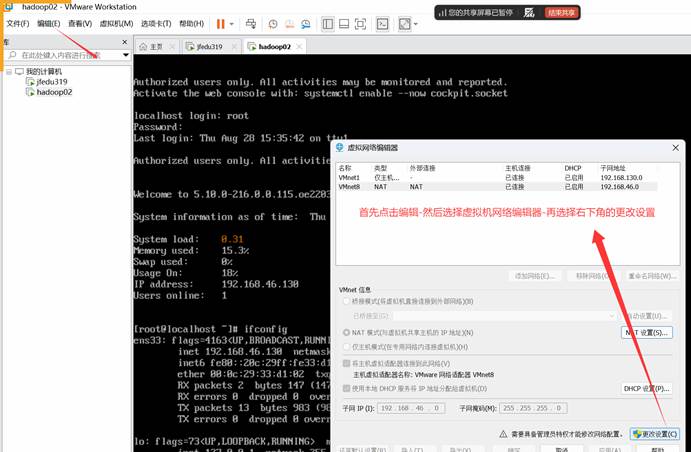Toggle the thumbnail bar view icon
This screenshot has height=452, width=691.
(344, 24)
